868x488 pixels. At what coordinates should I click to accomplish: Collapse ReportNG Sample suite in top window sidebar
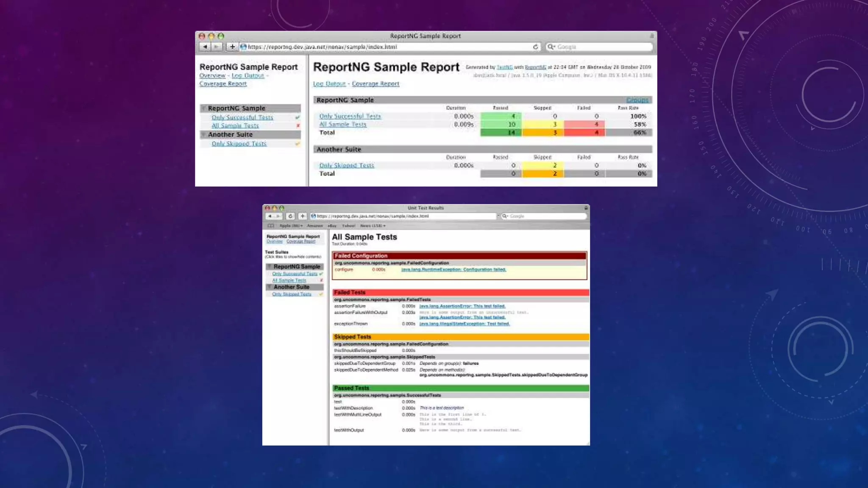tap(203, 108)
